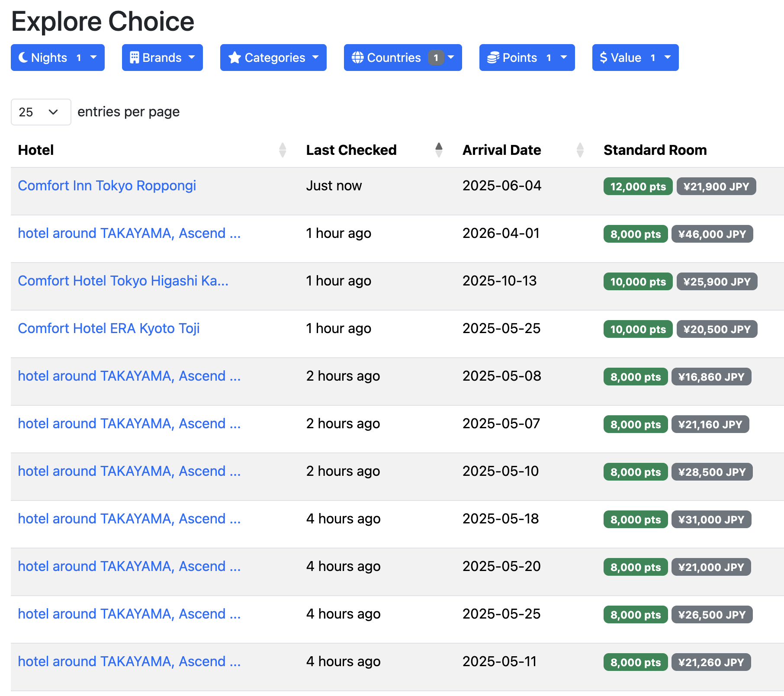Image resolution: width=784 pixels, height=696 pixels.
Task: Open the Nights dropdown caret
Action: point(93,57)
